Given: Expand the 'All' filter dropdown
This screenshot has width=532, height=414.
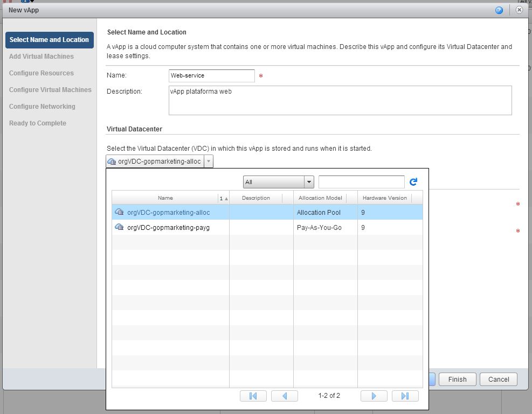Looking at the screenshot, I should (309, 182).
